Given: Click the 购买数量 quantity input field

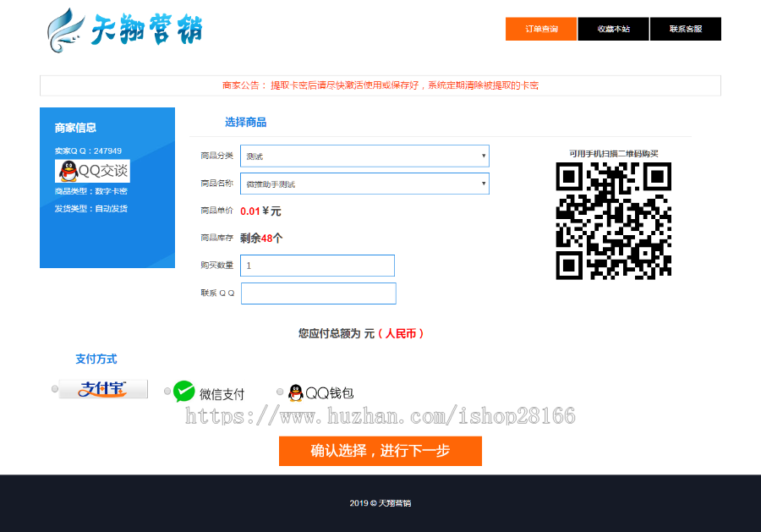Looking at the screenshot, I should (317, 266).
